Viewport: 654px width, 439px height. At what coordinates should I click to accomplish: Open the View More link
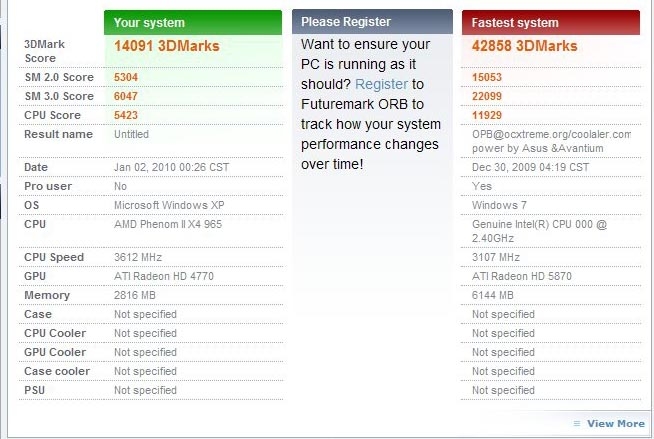615,423
